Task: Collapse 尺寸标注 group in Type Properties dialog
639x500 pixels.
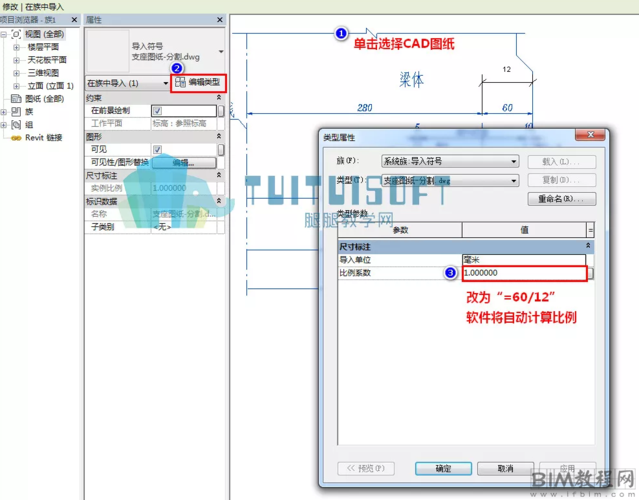Action: pos(588,245)
